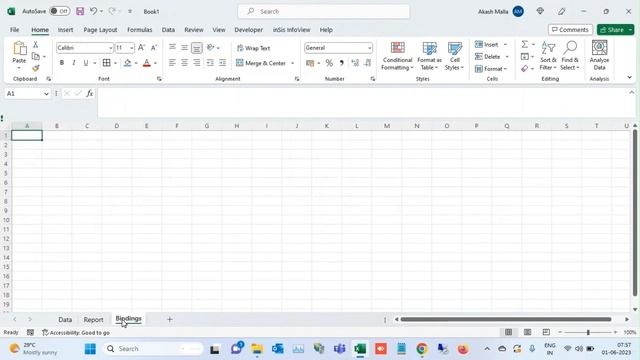Open Cell Styles gallery
The image size is (640, 360).
click(454, 56)
